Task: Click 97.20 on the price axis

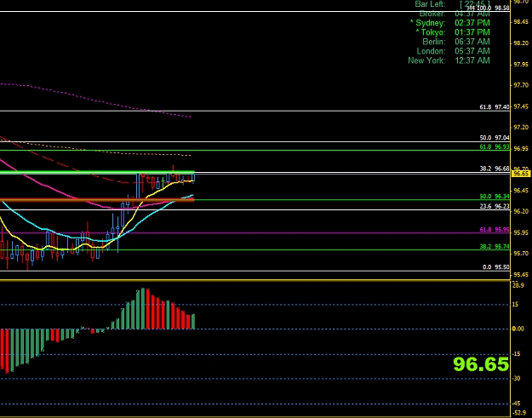Action: point(521,128)
